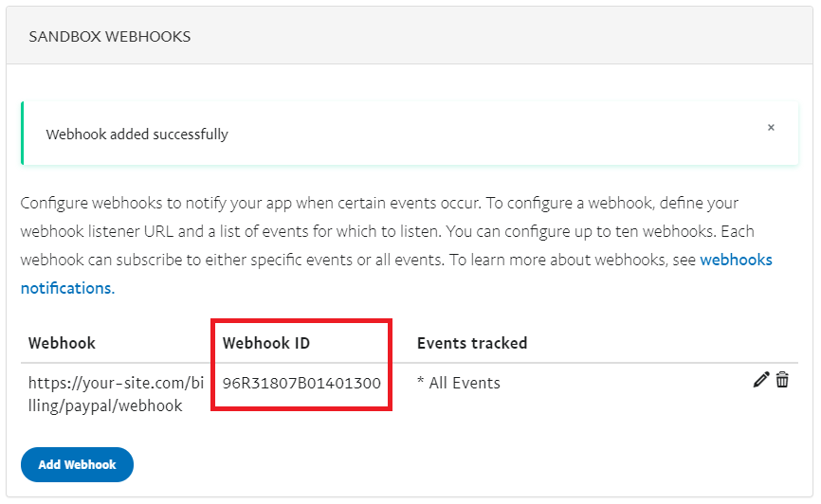Click the Webhook ID value 96R31807B01401300
Image resolution: width=821 pixels, height=504 pixels.
[301, 383]
